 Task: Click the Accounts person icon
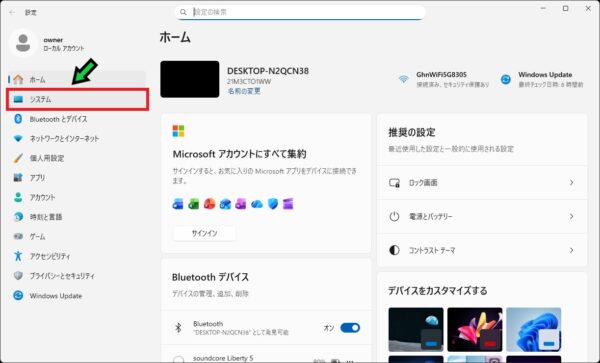(18, 197)
